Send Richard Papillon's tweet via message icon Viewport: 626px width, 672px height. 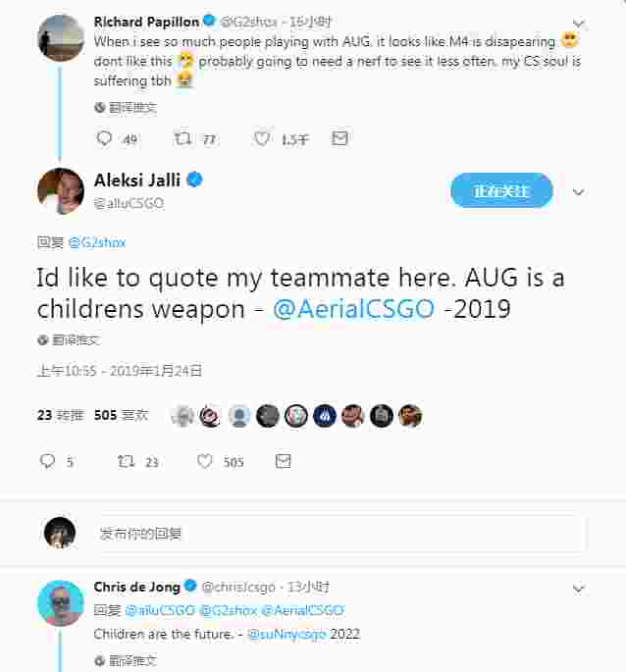[x=339, y=138]
